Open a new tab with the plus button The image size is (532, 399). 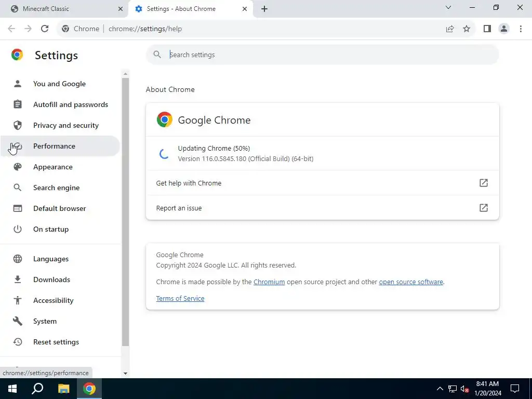264,9
